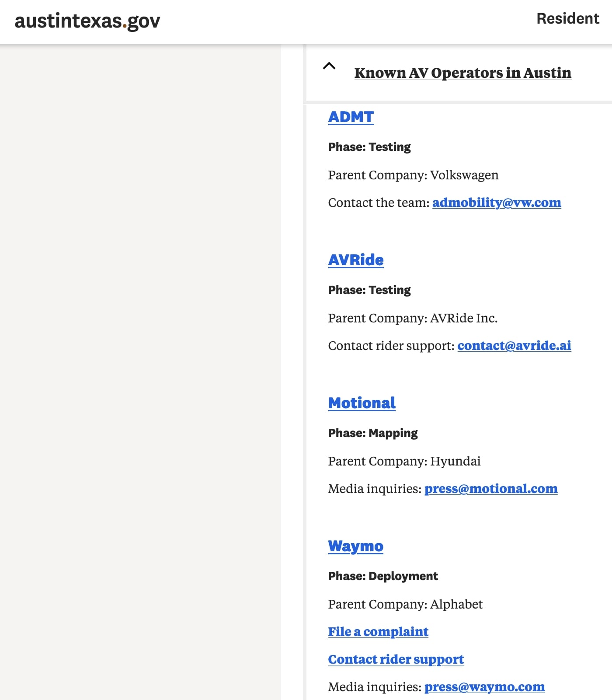Click the Parent Company: Alphabet text

(x=405, y=604)
